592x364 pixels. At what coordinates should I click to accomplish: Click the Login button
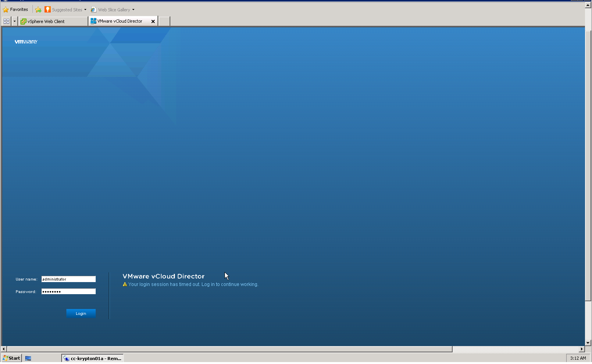(x=80, y=313)
